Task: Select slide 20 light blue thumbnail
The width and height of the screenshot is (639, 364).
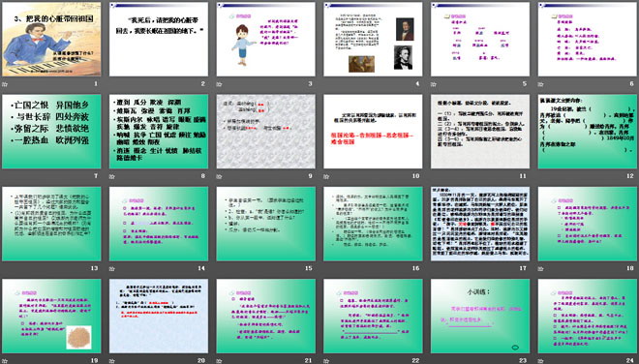Action: click(x=159, y=316)
